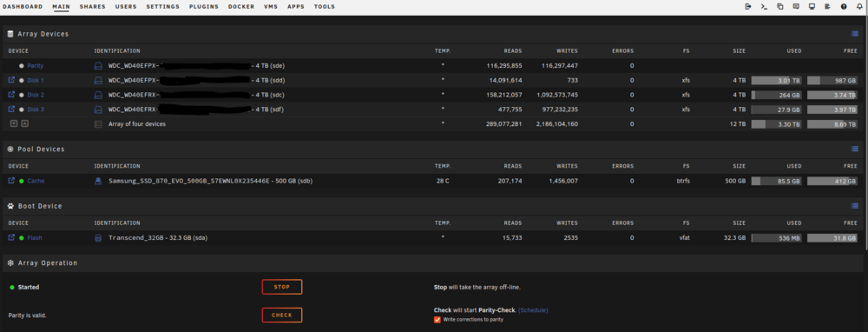Open the feedback speech-bubble icon

coord(796,7)
